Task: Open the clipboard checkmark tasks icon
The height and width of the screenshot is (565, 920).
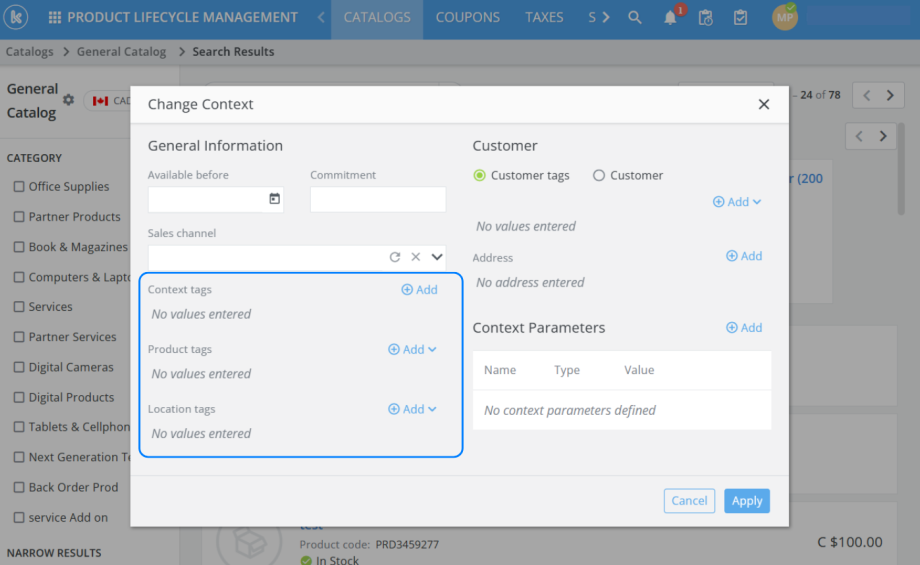Action: [x=740, y=18]
